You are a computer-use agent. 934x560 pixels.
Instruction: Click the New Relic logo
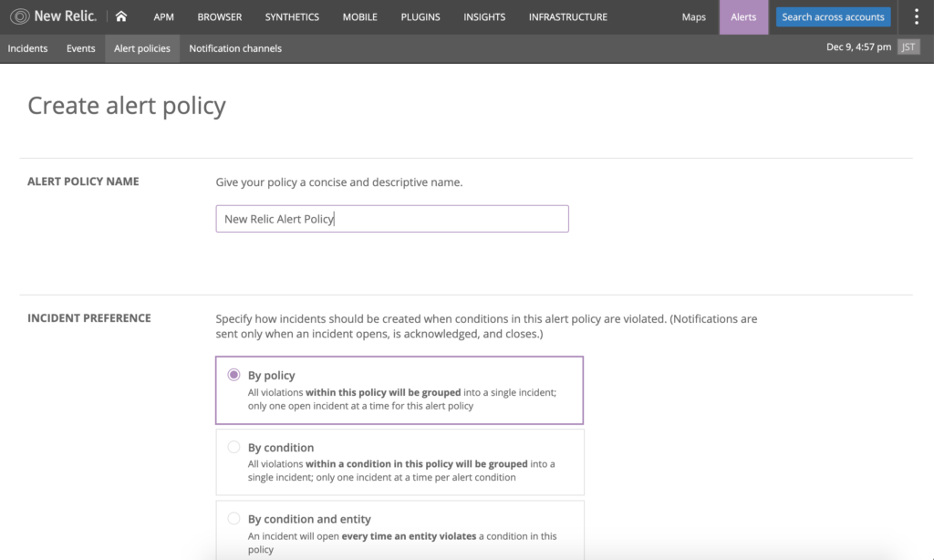pos(53,16)
